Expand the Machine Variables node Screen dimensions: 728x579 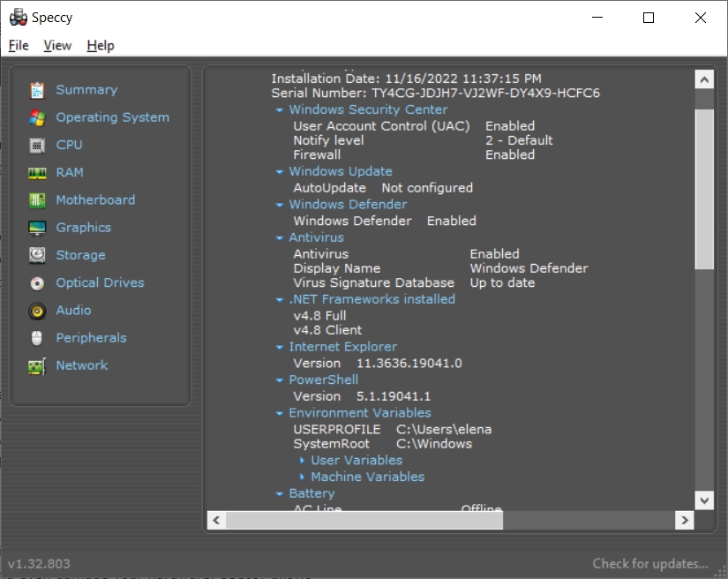click(x=302, y=477)
